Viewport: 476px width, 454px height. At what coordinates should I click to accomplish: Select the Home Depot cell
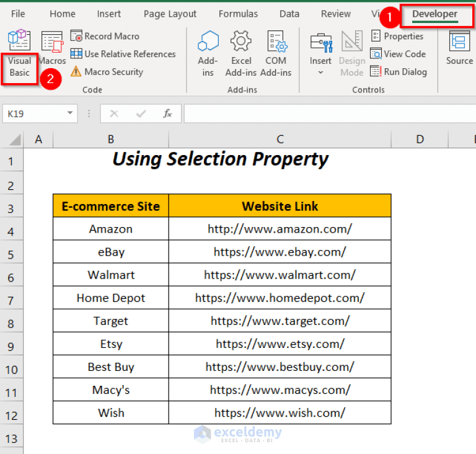point(111,298)
